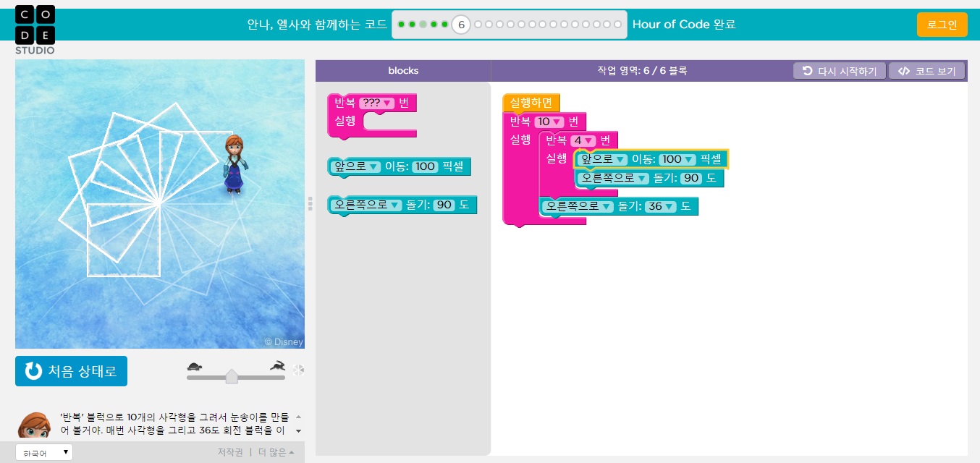Open the 한국어 language selector
Image resolution: width=980 pixels, height=463 pixels.
click(x=44, y=453)
